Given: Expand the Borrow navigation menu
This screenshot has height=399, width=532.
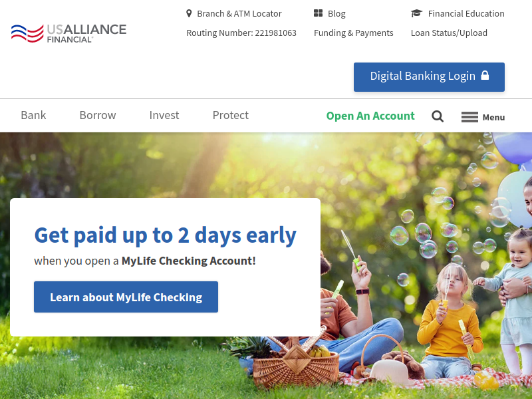Looking at the screenshot, I should 98,115.
